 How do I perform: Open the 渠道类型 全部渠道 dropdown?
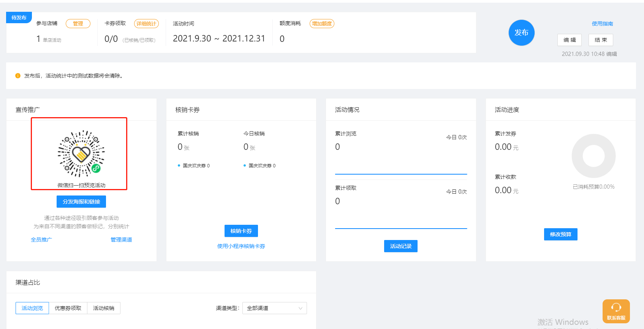pos(274,308)
